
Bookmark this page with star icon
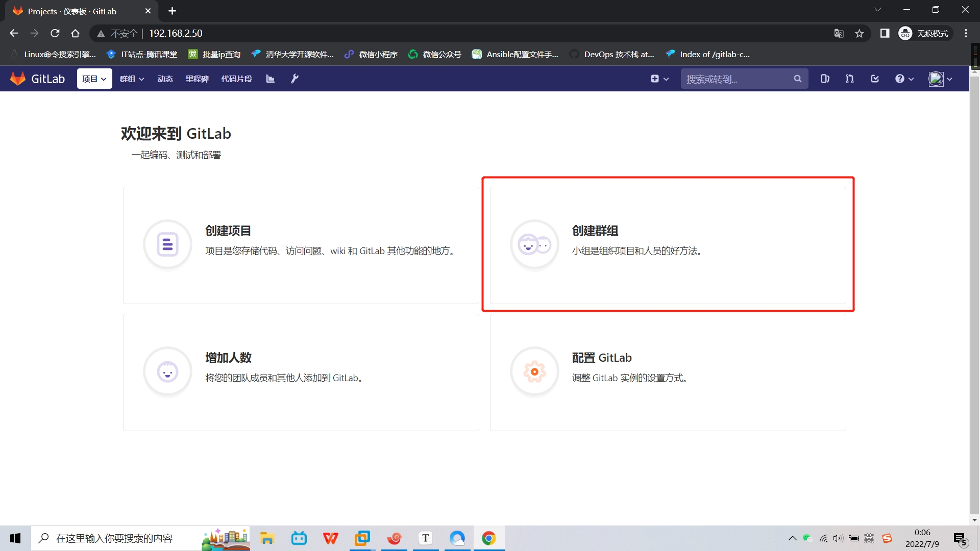click(860, 33)
